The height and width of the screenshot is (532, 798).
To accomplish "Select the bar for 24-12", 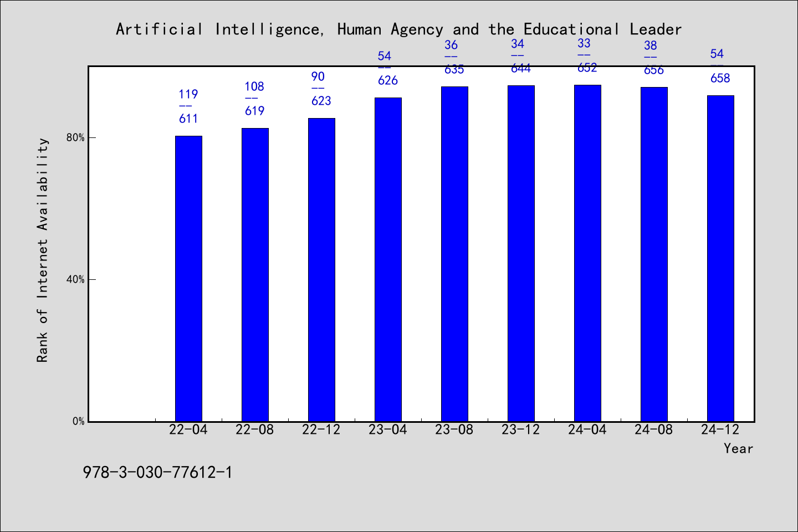I will [x=720, y=258].
